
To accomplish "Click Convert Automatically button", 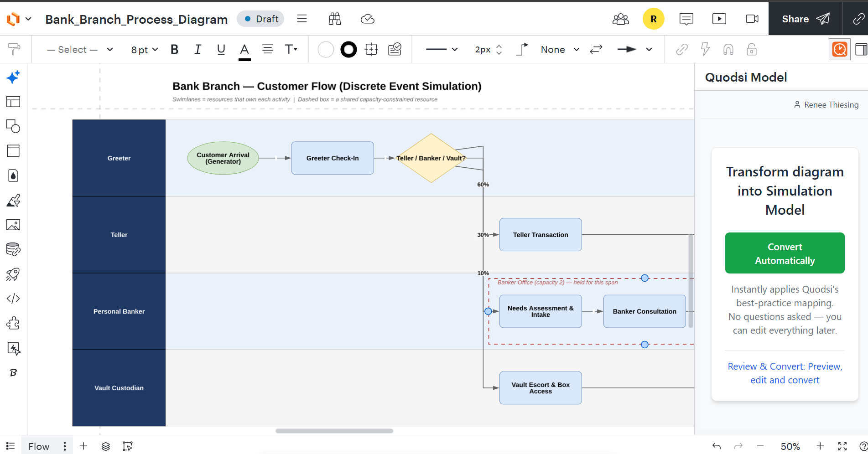I will (785, 253).
